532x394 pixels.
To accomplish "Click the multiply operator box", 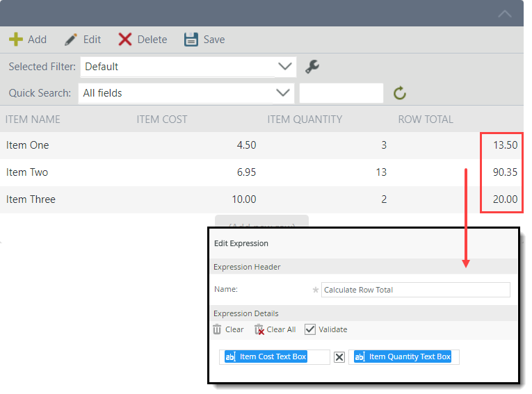I will (x=339, y=357).
